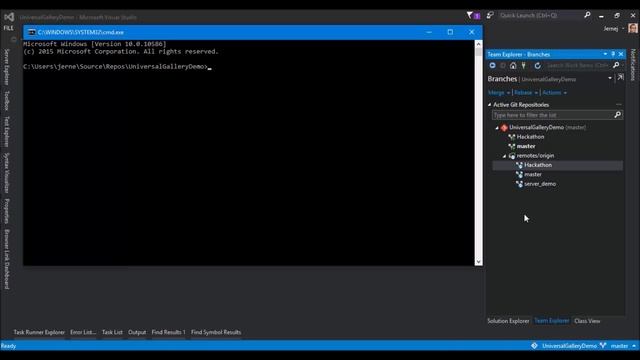
Task: Click the UniversalGalleryDemo repository diamond icon
Action: click(x=504, y=128)
